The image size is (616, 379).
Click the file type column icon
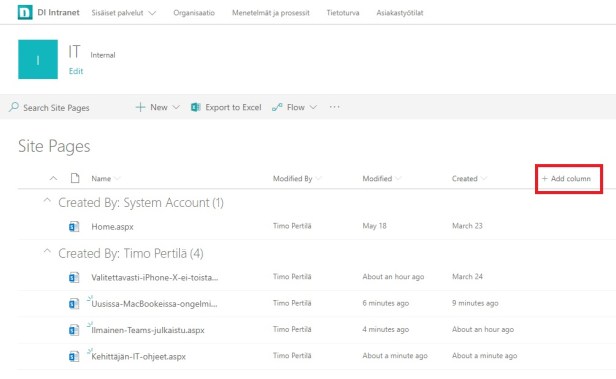[x=75, y=178]
